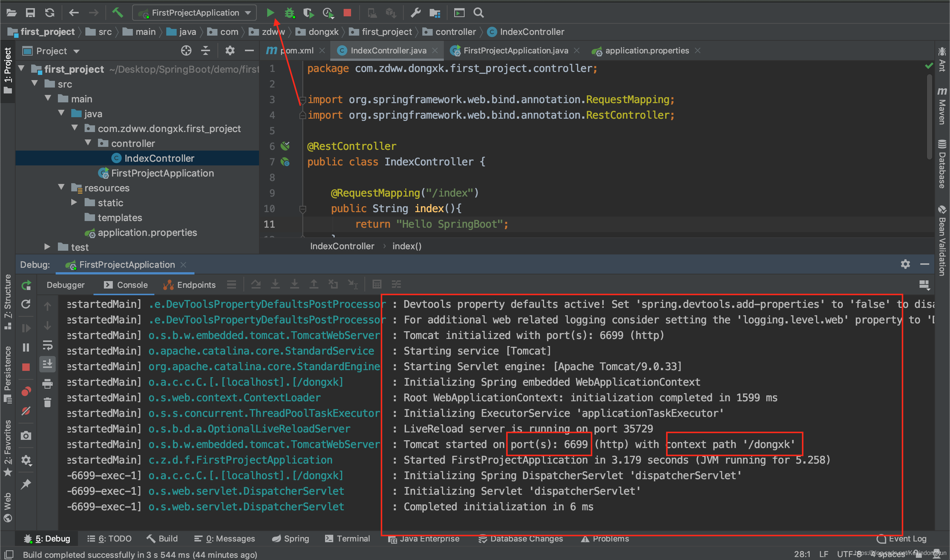Screen dimensions: 950x560
Task: Open the Endpoints tab
Action: (190, 285)
